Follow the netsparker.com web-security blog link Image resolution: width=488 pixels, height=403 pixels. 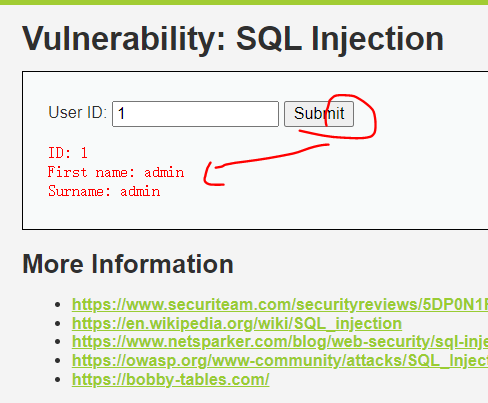(280, 342)
